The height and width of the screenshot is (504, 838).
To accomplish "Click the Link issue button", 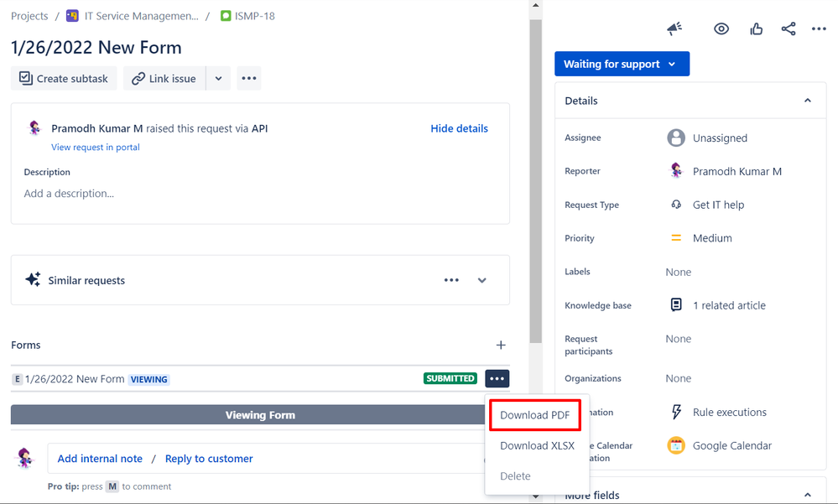I will pyautogui.click(x=164, y=78).
